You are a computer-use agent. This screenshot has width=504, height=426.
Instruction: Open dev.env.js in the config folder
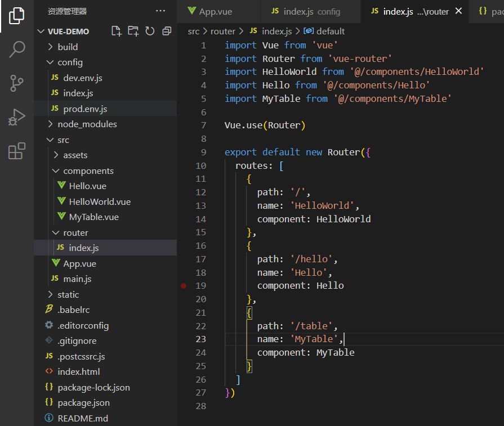tap(105, 78)
